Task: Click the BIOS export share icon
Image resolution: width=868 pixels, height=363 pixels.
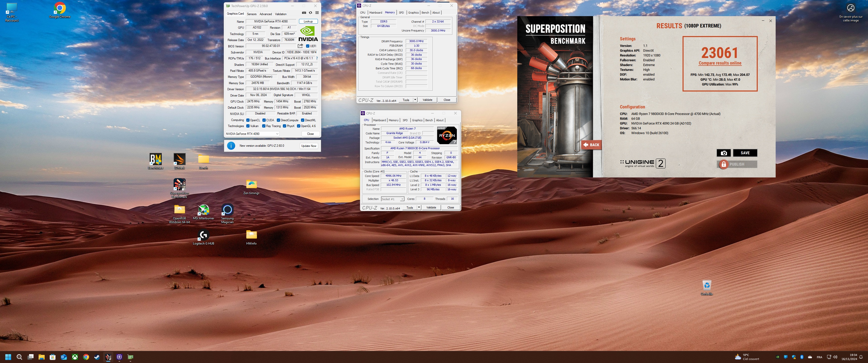Action: coord(300,46)
